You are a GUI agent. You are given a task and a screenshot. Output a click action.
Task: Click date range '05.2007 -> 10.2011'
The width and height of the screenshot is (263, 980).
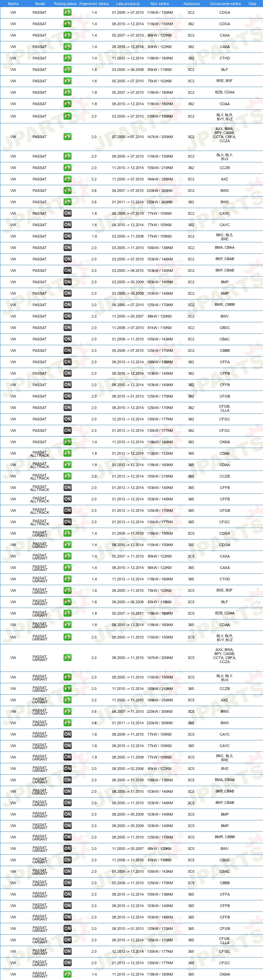pyautogui.click(x=127, y=613)
